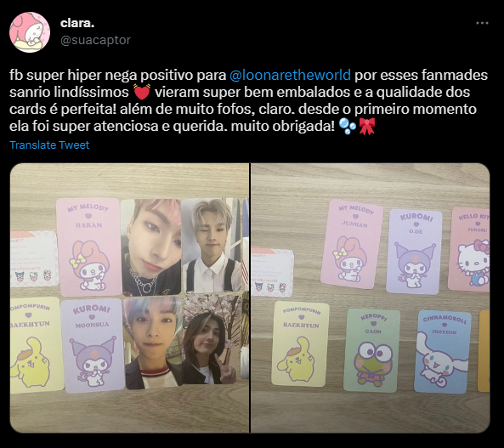The image size is (504, 448).
Task: Click the My Melody Junhan card
Action: pyautogui.click(x=352, y=244)
